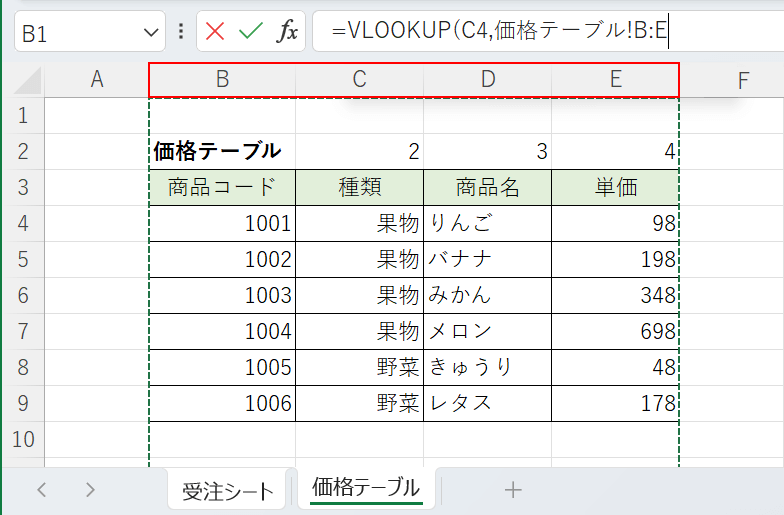Click the cell with product code 1005

222,367
